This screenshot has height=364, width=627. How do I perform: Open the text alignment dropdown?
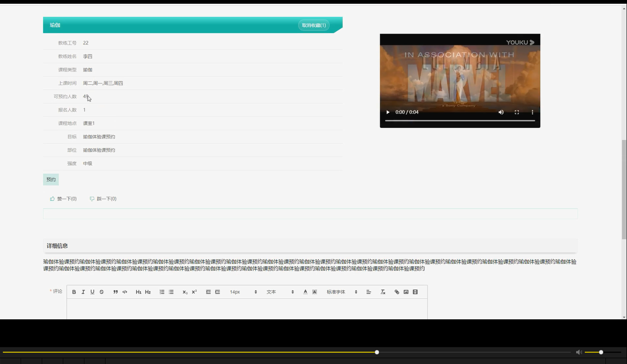pyautogui.click(x=369, y=292)
